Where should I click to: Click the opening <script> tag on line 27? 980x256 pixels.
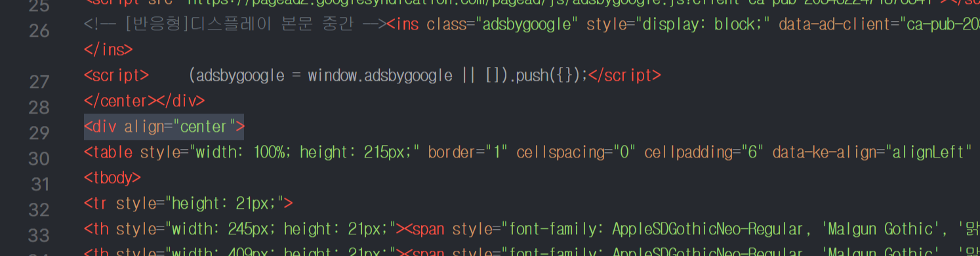pyautogui.click(x=117, y=75)
